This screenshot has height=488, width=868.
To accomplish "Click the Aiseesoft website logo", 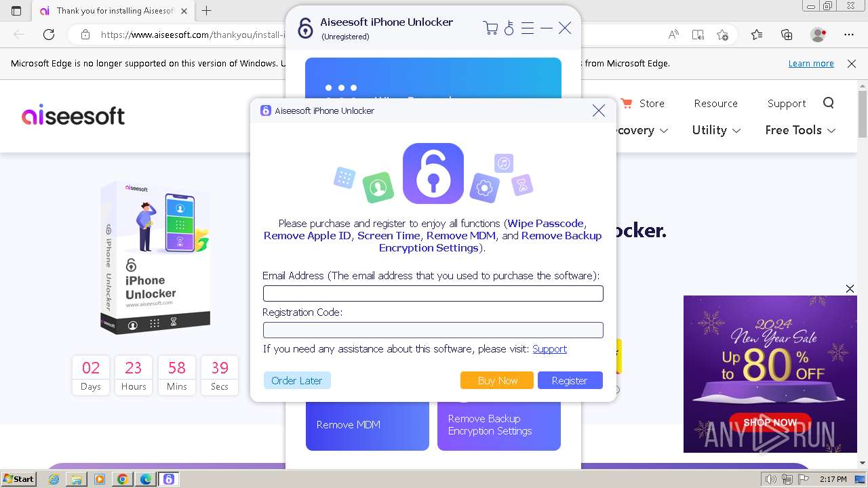I will pos(73,116).
